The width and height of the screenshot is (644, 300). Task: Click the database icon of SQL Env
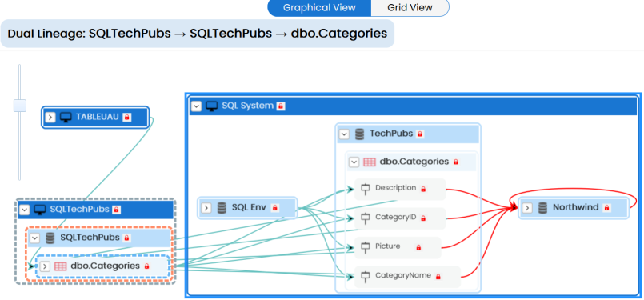(222, 208)
